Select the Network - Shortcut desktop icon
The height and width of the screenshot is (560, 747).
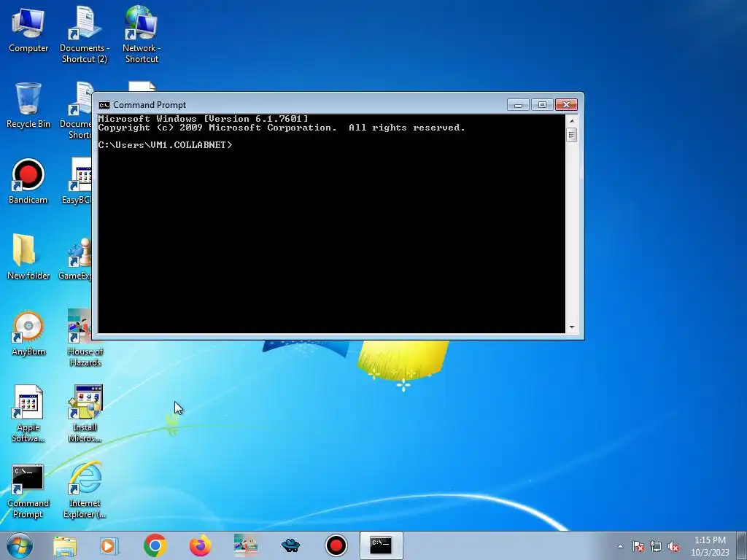click(x=142, y=34)
